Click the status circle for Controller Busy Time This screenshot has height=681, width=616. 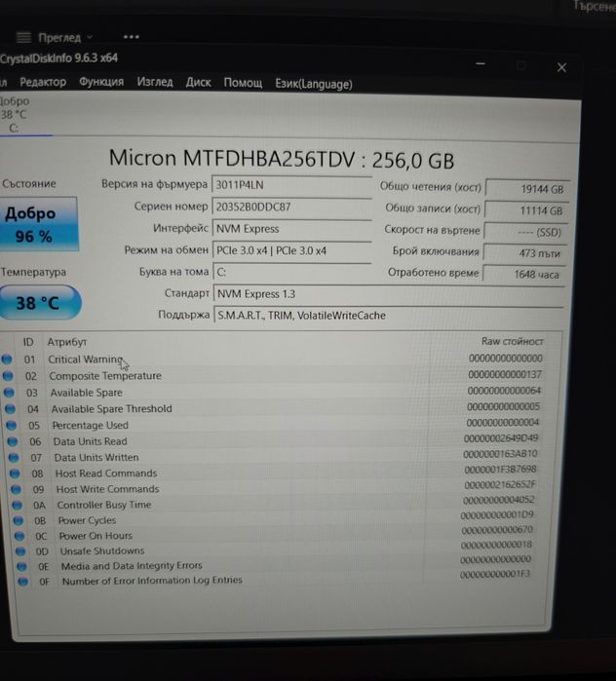[17, 505]
